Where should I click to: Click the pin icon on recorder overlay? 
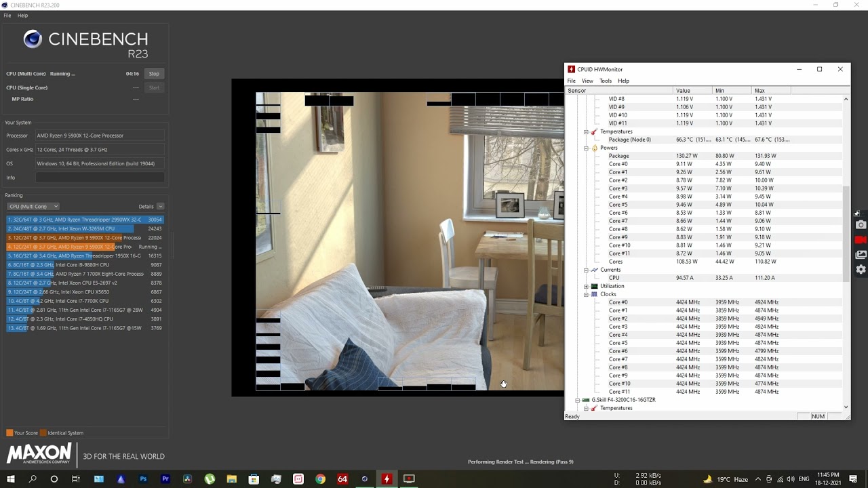(x=857, y=213)
